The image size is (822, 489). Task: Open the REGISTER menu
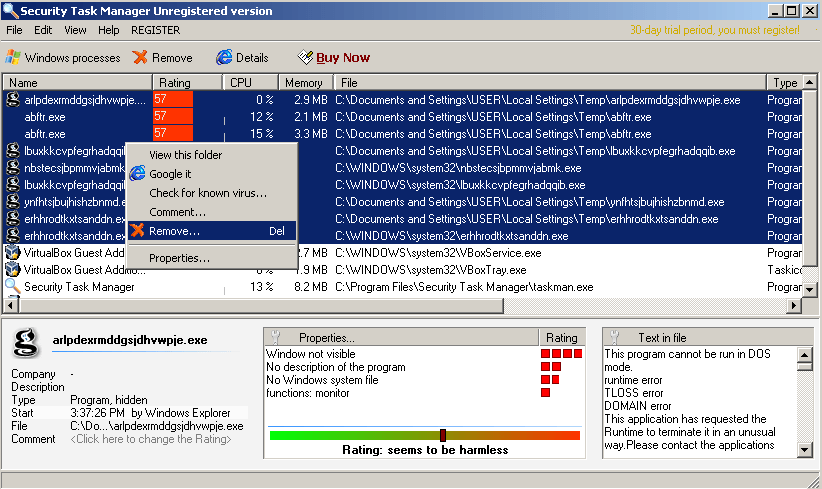(x=156, y=30)
